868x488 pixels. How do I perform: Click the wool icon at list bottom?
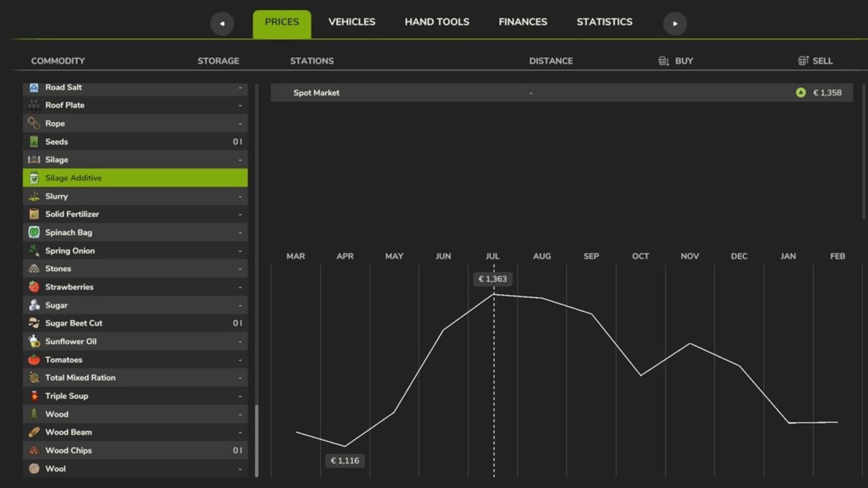pos(34,468)
